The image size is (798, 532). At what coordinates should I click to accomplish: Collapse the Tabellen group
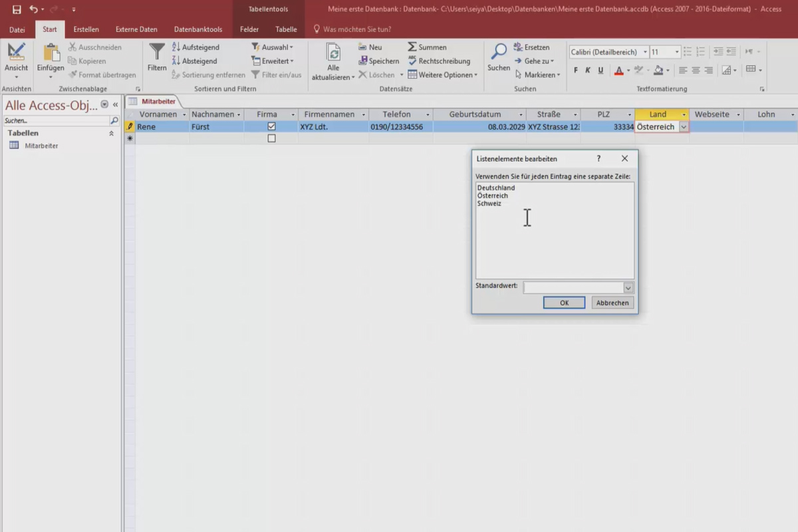111,134
